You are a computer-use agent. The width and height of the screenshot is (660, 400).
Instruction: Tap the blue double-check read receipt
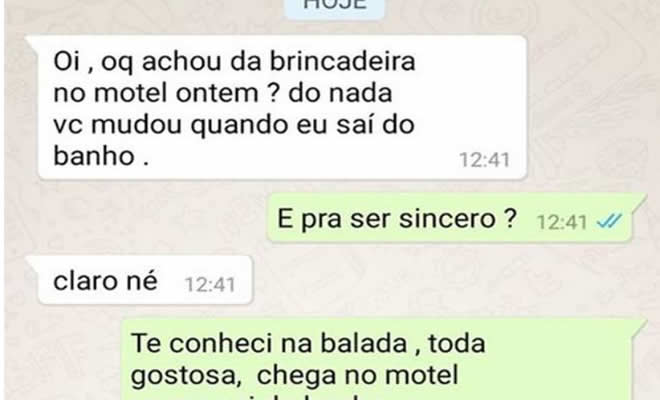[x=609, y=221]
